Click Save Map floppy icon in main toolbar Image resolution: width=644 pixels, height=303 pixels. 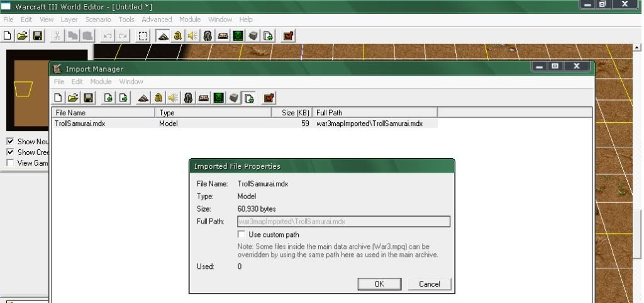click(x=38, y=36)
